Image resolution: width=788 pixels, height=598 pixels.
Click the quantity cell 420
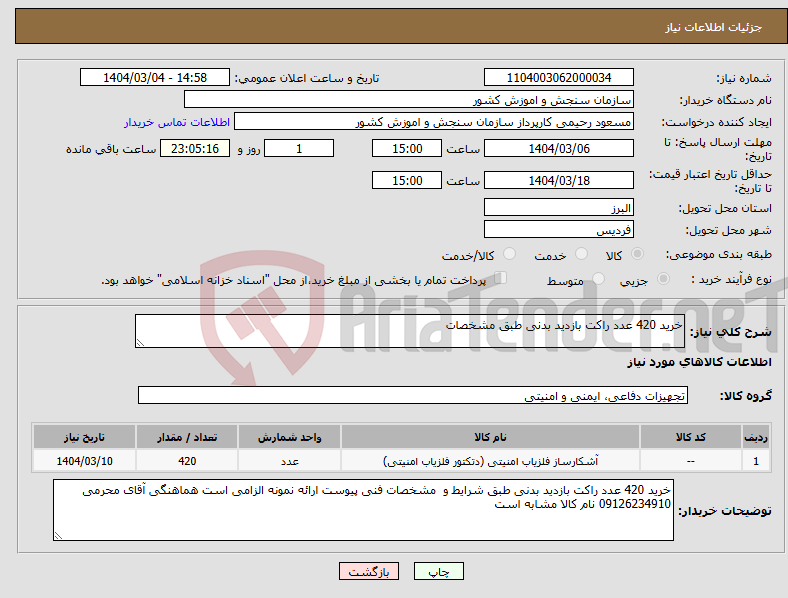pyautogui.click(x=187, y=461)
